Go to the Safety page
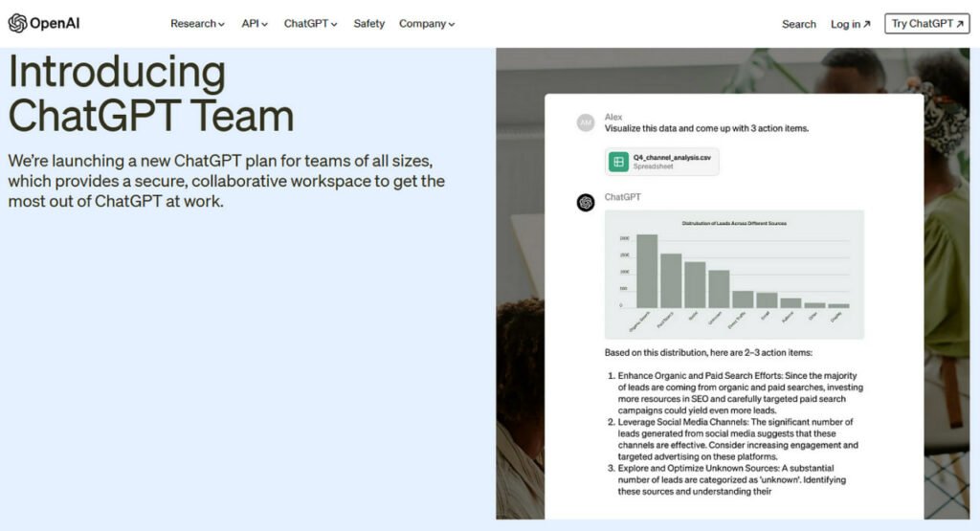 368,24
